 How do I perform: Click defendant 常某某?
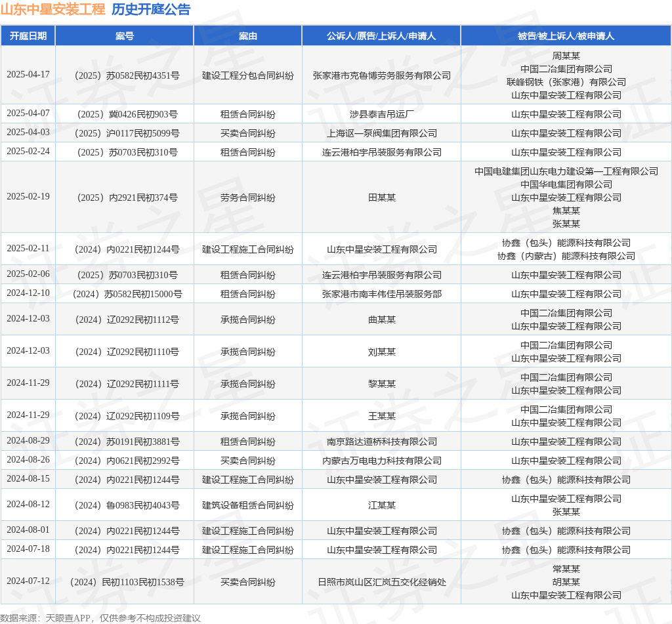pos(566,569)
